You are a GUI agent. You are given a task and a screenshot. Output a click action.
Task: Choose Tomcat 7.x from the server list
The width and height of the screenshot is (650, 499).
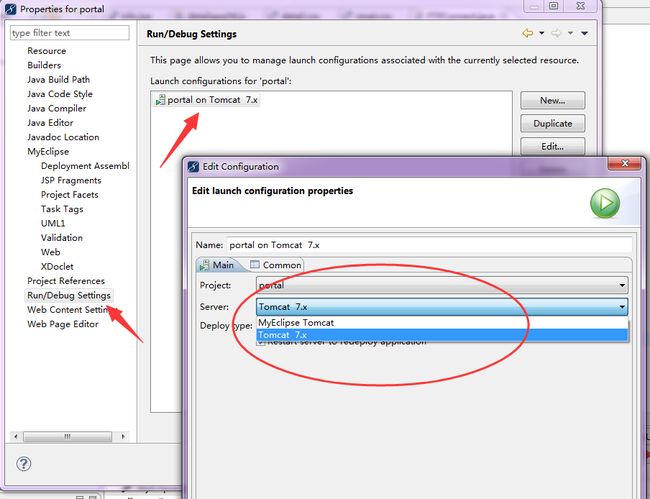[442, 335]
